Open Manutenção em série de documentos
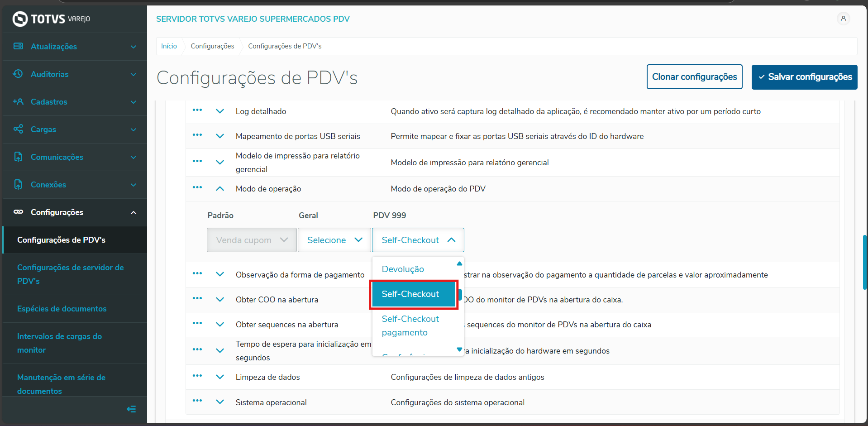The width and height of the screenshot is (868, 426). coord(75,380)
